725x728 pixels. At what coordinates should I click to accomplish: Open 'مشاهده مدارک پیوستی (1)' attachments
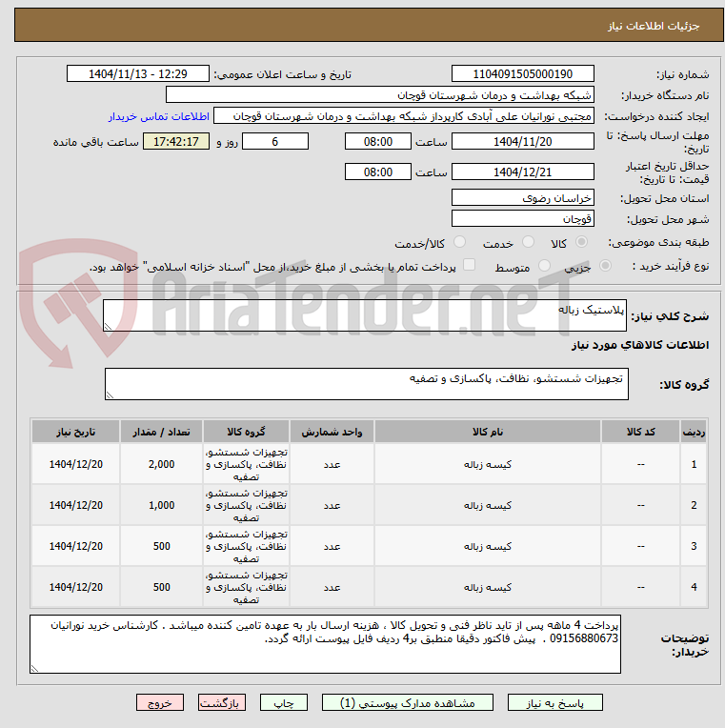tap(408, 702)
